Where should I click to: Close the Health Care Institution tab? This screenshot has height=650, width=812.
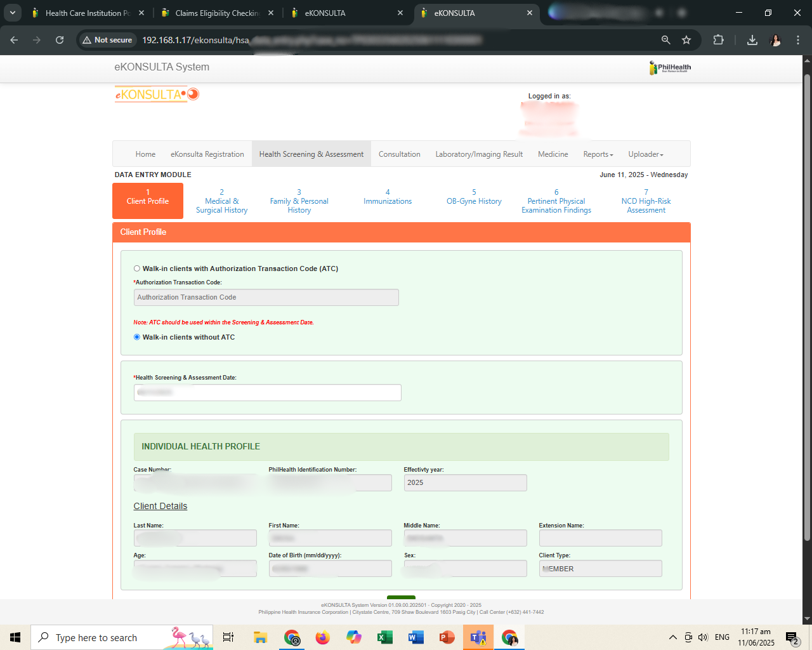pos(141,13)
